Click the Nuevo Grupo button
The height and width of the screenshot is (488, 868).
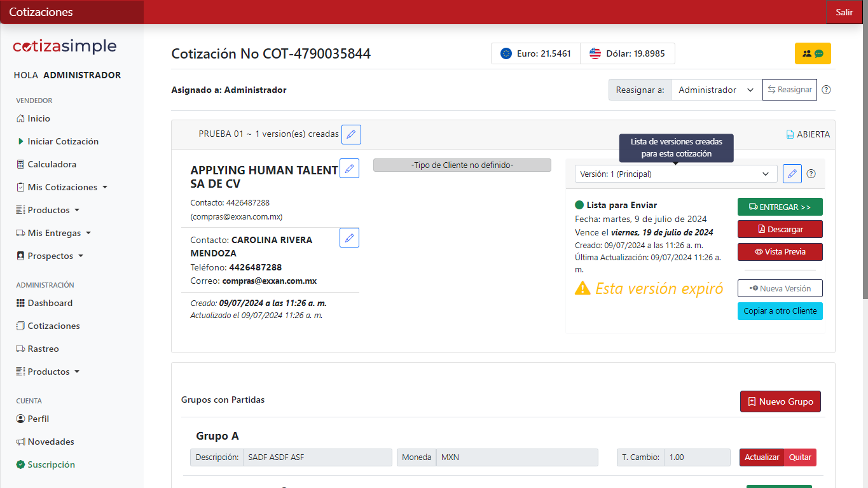point(780,401)
